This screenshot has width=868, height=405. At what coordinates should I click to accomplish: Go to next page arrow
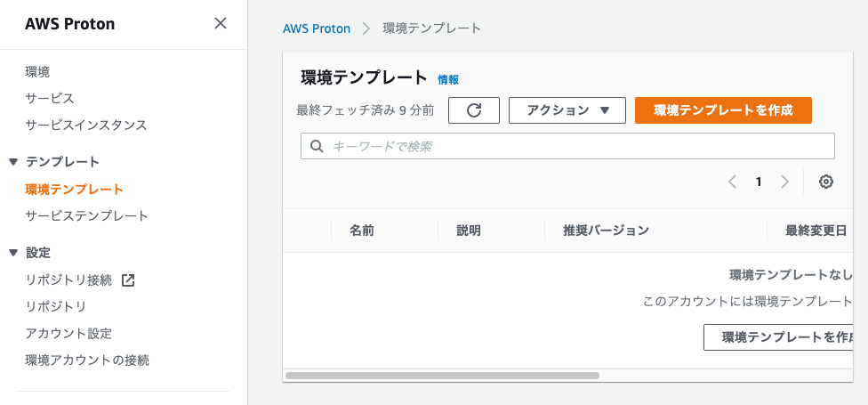784,182
